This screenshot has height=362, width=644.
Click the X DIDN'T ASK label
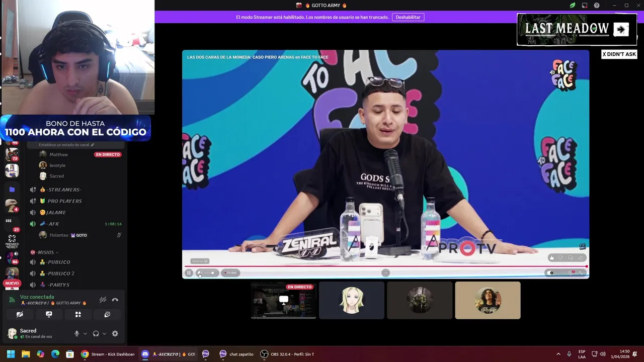click(619, 54)
